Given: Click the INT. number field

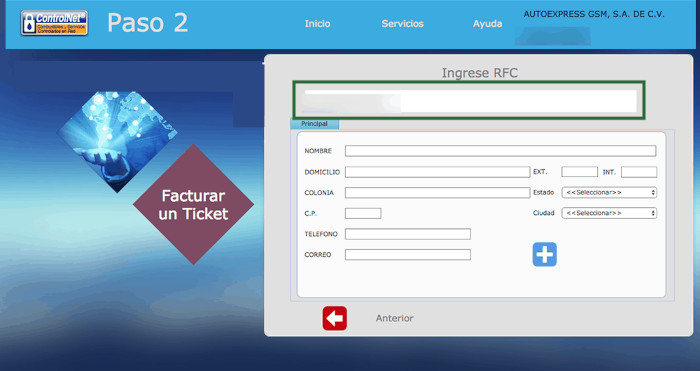Looking at the screenshot, I should (639, 172).
